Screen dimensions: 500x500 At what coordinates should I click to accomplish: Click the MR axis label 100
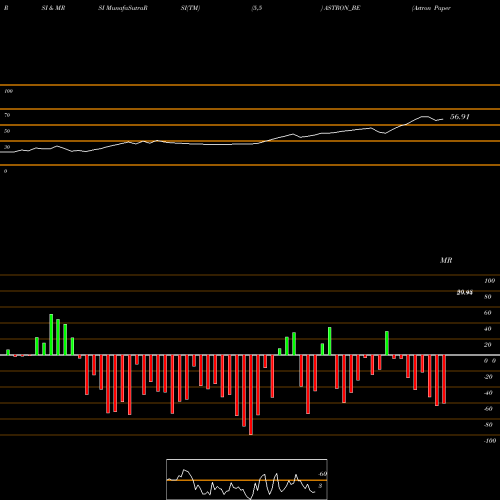point(490,281)
